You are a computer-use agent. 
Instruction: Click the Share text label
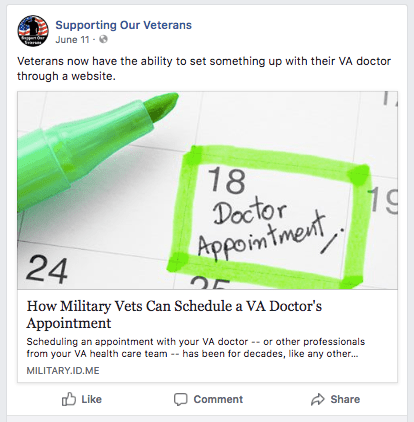[x=345, y=399]
